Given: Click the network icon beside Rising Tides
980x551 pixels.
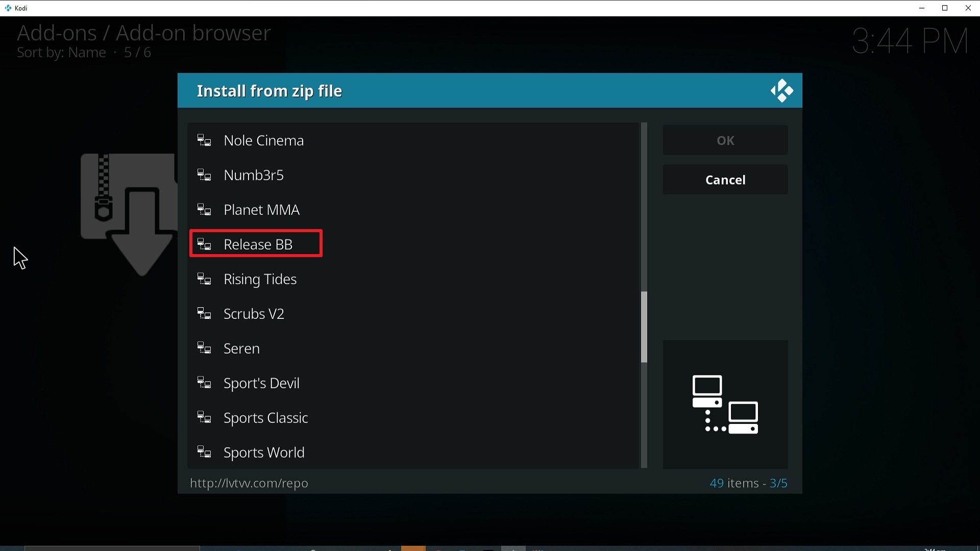Looking at the screenshot, I should pyautogui.click(x=205, y=279).
